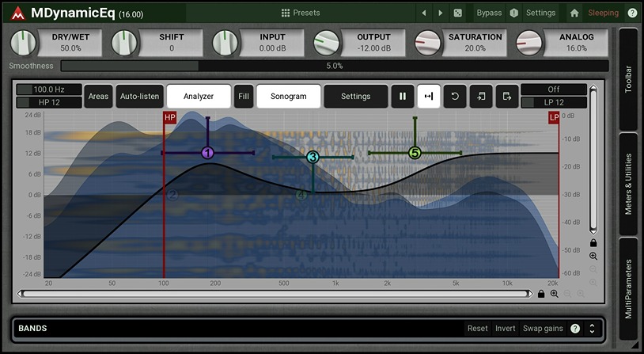Select next preset with right arrow
The image size is (644, 354).
(441, 13)
